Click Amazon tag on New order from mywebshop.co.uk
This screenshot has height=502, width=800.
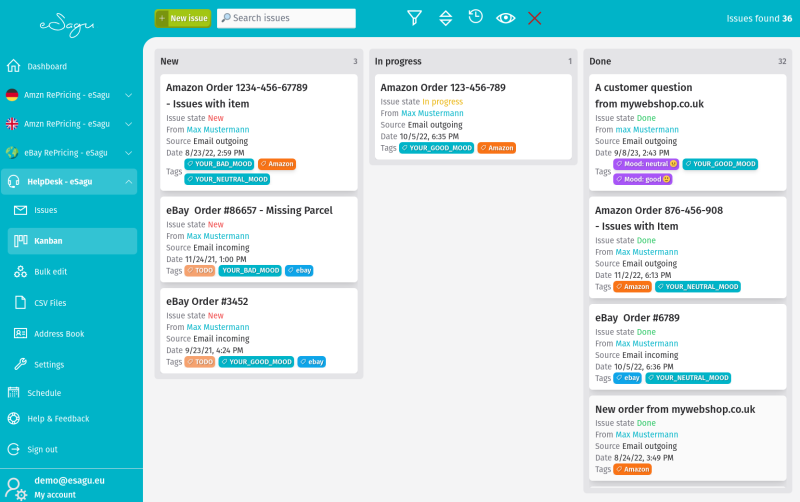633,469
